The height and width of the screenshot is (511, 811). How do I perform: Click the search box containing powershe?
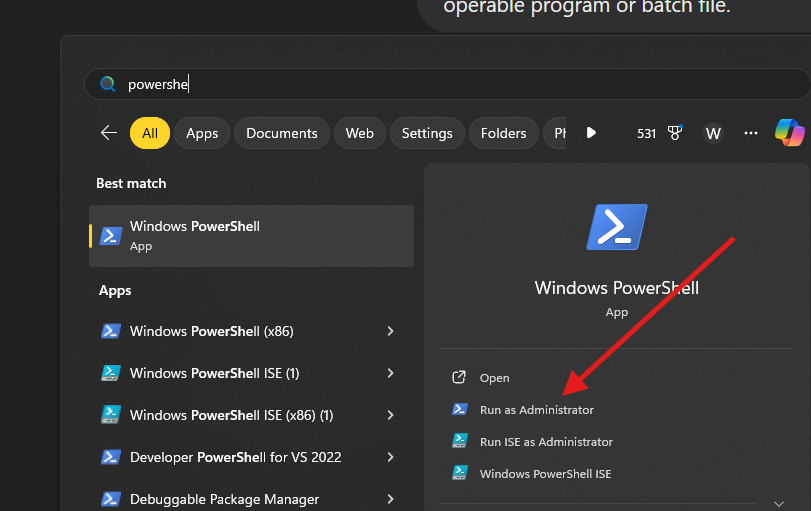(447, 84)
